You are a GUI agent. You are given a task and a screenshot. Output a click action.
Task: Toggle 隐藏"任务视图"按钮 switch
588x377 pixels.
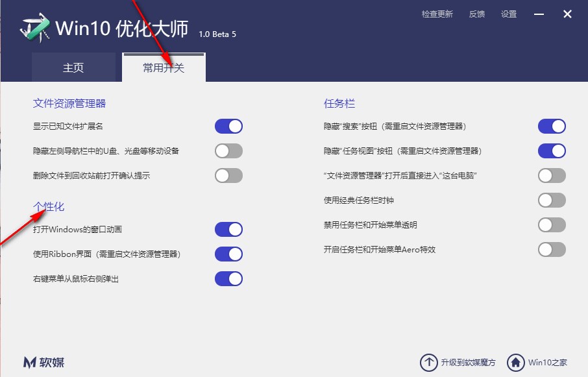tap(552, 151)
